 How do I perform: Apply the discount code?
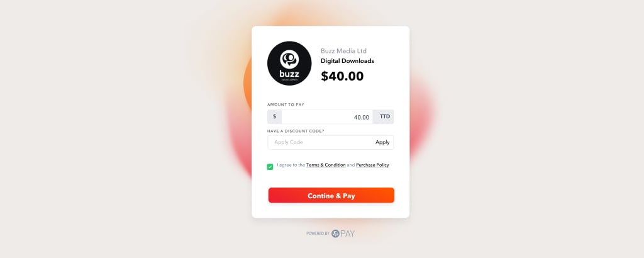[x=382, y=142]
